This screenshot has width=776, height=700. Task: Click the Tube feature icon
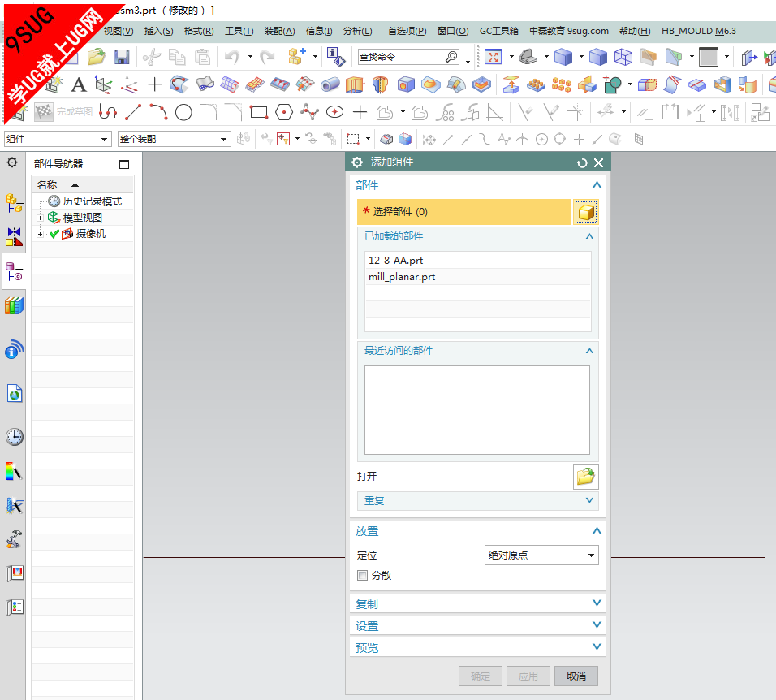pyautogui.click(x=330, y=84)
